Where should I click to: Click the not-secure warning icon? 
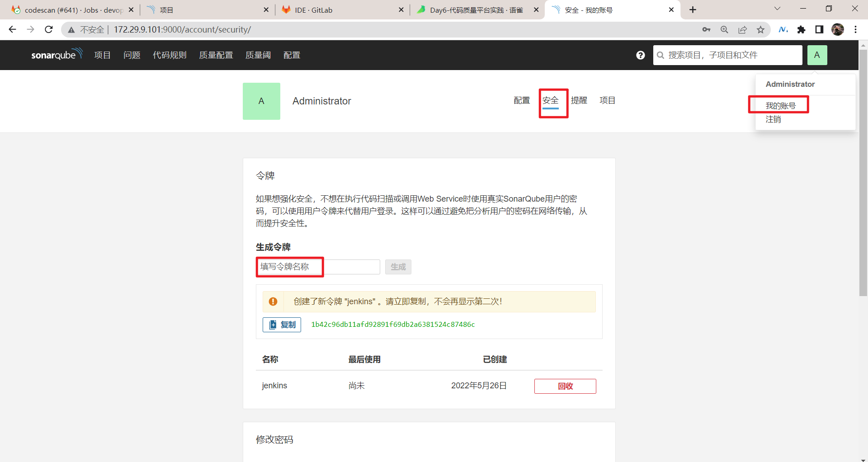pos(71,30)
